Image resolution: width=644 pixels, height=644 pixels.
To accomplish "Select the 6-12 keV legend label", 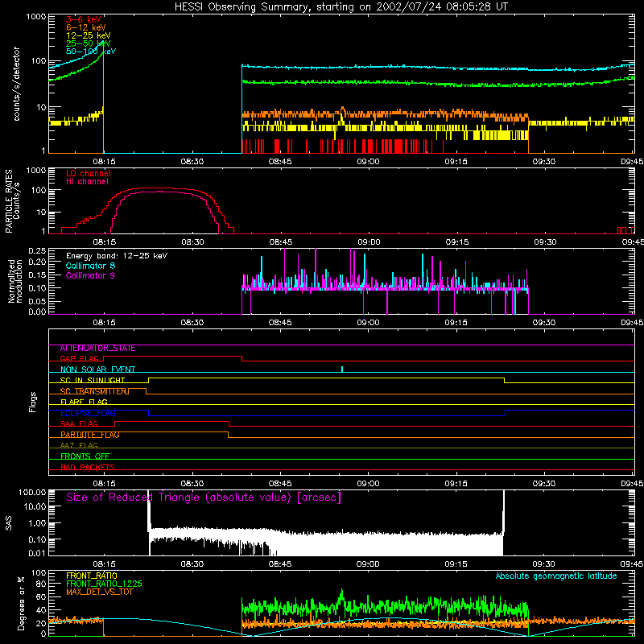I will (x=86, y=27).
